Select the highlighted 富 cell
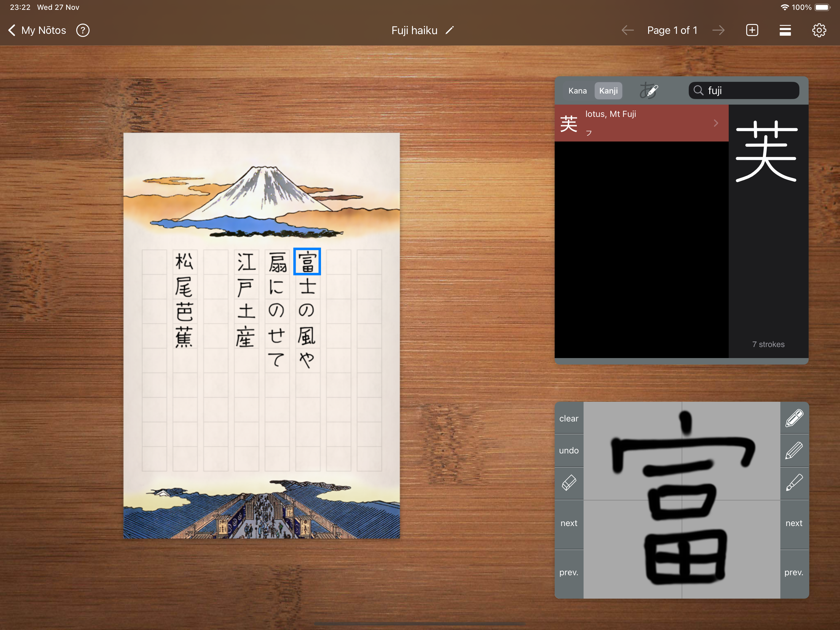Screen dimensions: 840x630 [307, 261]
